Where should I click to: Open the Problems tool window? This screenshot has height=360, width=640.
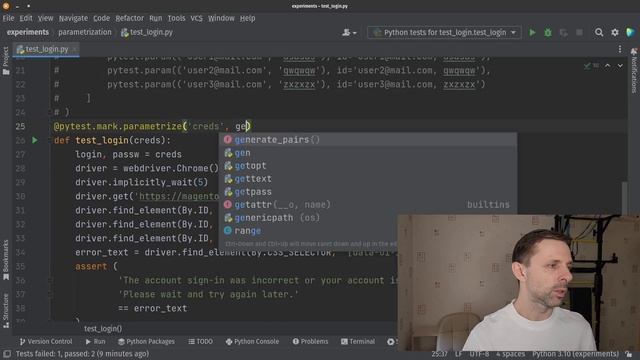click(x=310, y=341)
